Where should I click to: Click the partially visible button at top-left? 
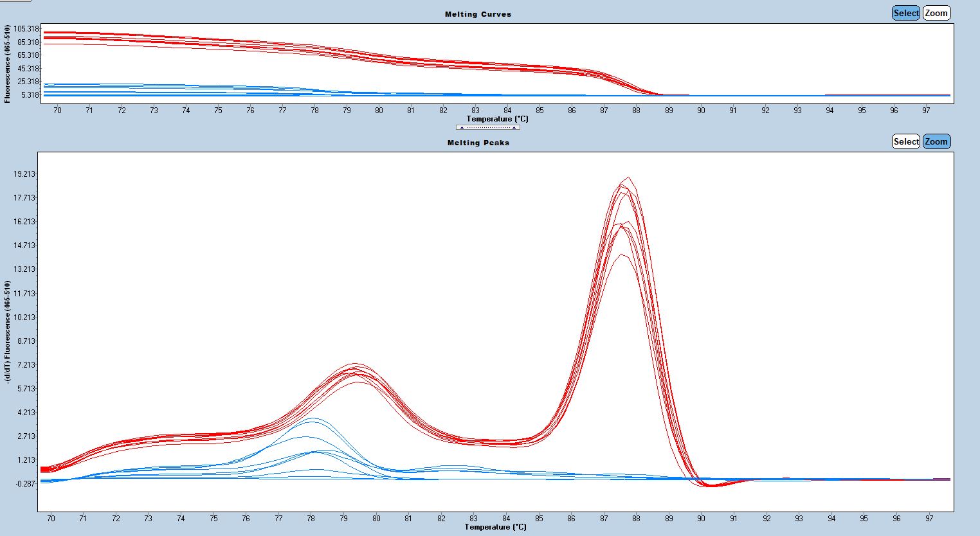[15, 1]
